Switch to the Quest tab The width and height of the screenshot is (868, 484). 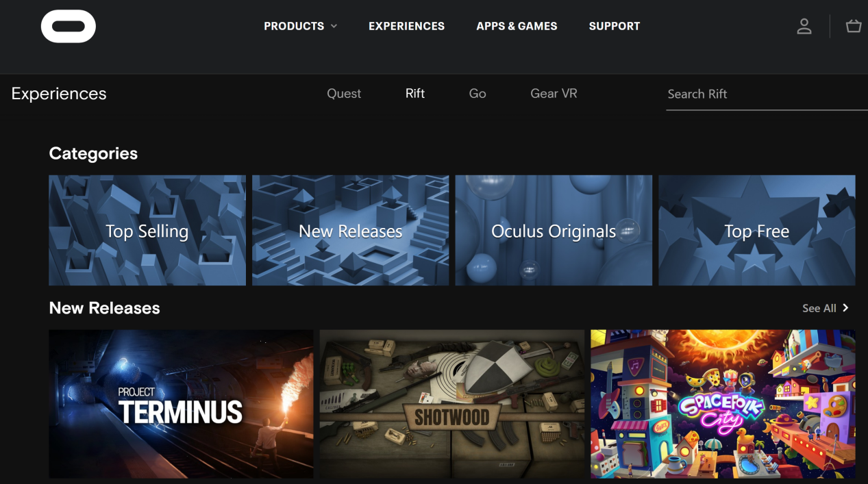(x=344, y=94)
